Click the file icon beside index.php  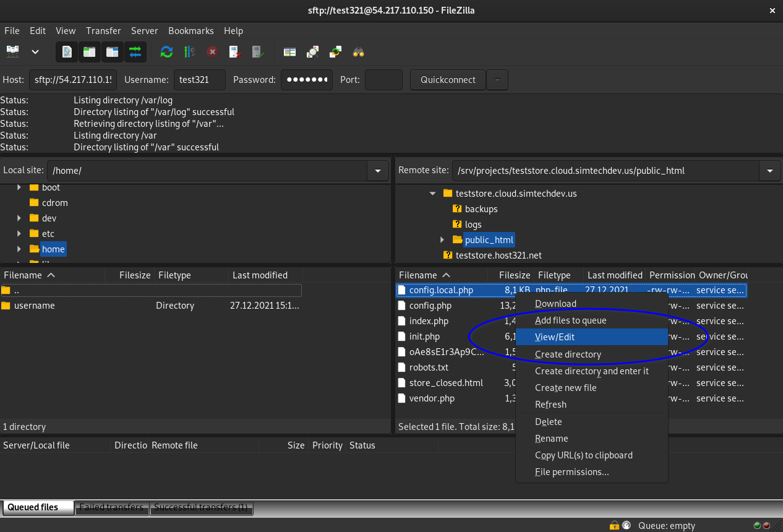click(x=401, y=321)
